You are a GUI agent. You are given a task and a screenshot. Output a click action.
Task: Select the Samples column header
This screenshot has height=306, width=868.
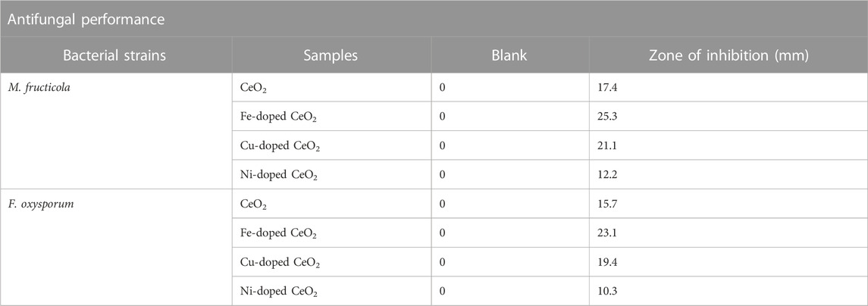[x=331, y=55]
